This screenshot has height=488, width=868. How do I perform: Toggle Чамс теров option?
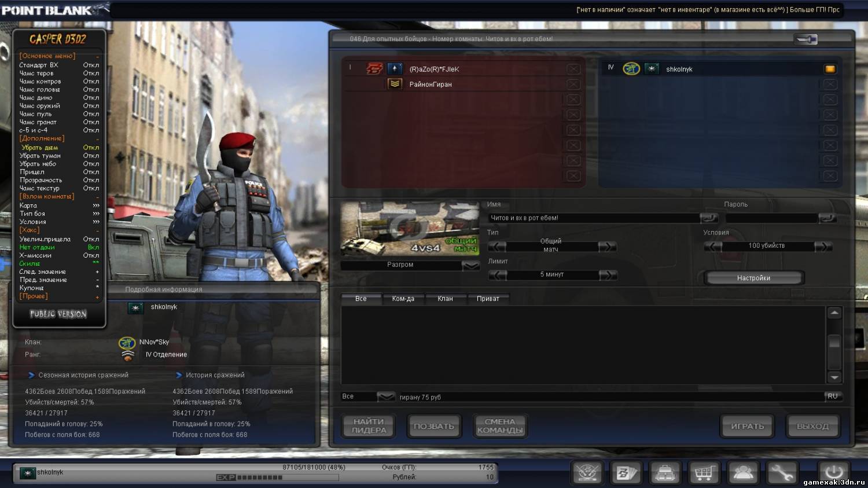58,73
